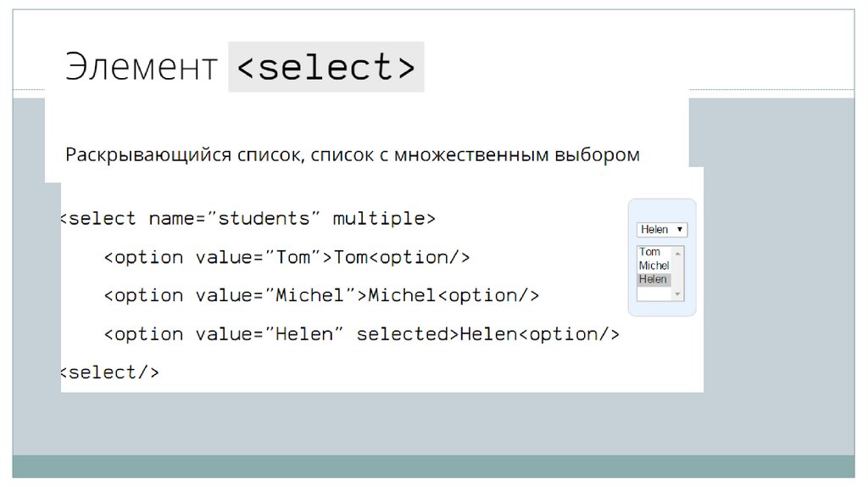Screen dimensions: 868x487
Task: Select highlighted Helen in the list box
Action: pos(654,279)
